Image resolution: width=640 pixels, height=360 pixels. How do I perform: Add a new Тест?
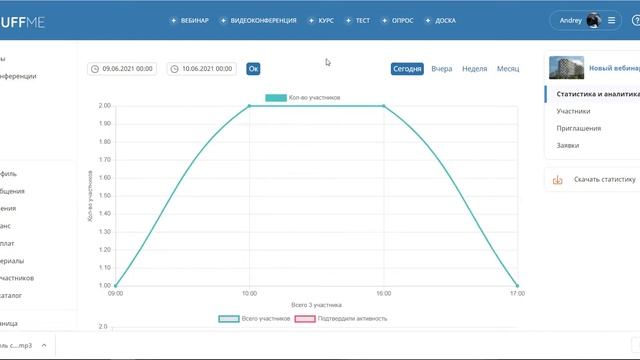click(x=358, y=20)
